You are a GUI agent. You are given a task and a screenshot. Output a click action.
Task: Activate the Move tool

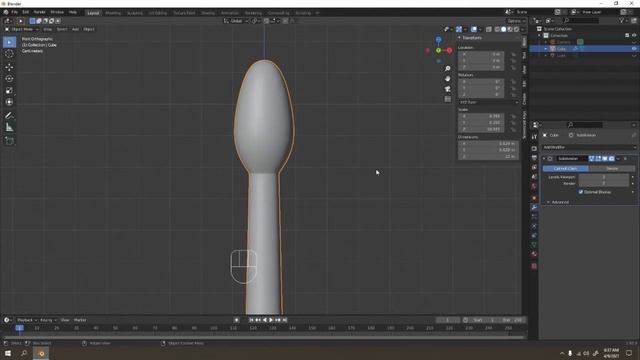pos(9,67)
